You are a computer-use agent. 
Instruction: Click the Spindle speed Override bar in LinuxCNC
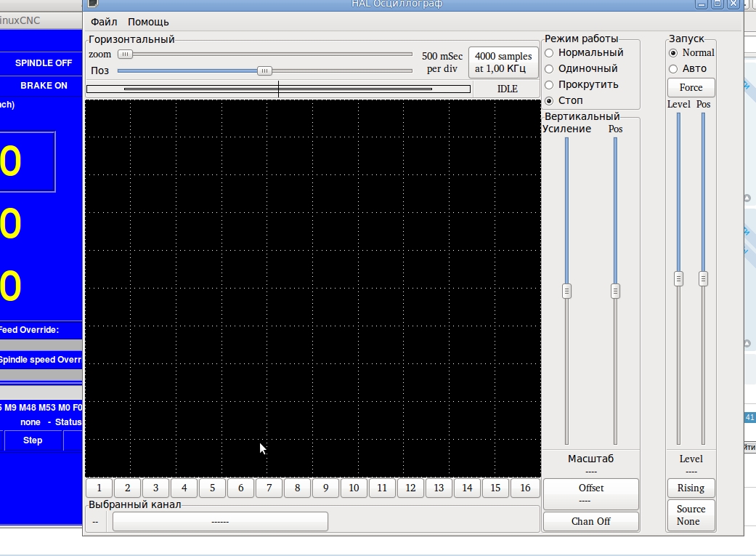(41, 375)
